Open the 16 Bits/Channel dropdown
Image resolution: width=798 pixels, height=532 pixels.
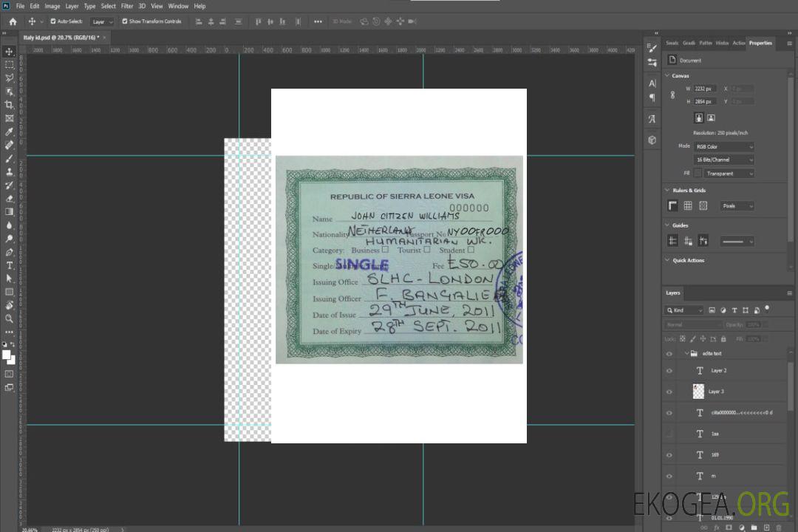click(x=724, y=160)
